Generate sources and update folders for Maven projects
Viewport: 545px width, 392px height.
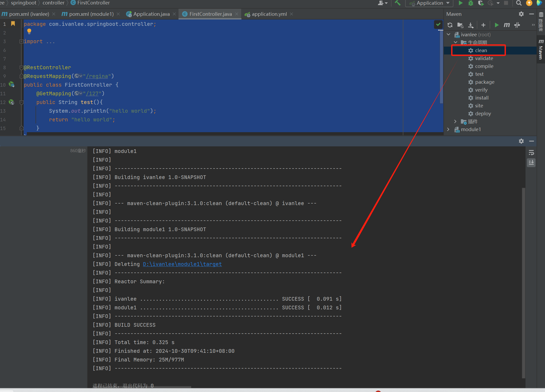tap(460, 25)
